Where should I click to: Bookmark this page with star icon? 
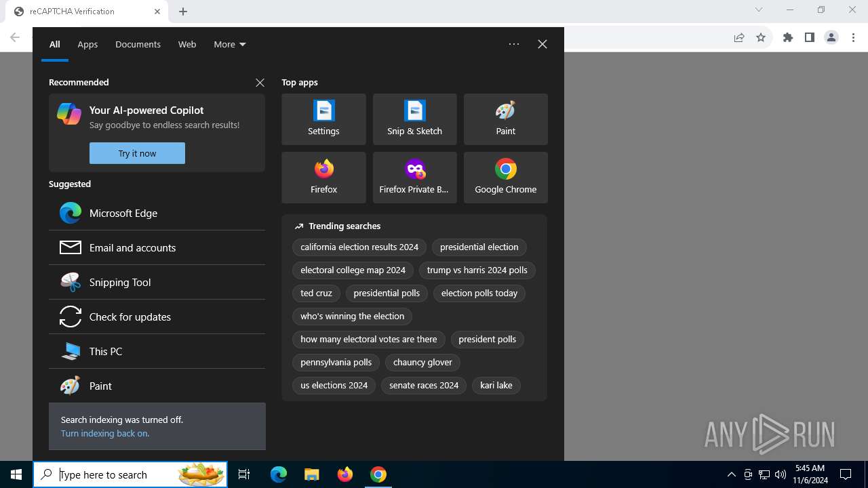click(761, 37)
